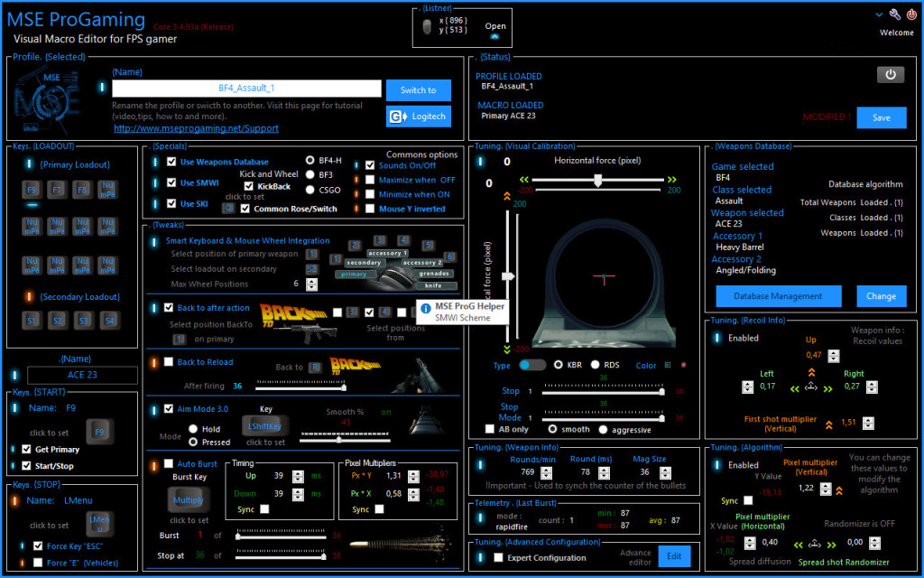Image resolution: width=924 pixels, height=578 pixels.
Task: Adjust the recoil Up value stepper
Action: [x=833, y=356]
